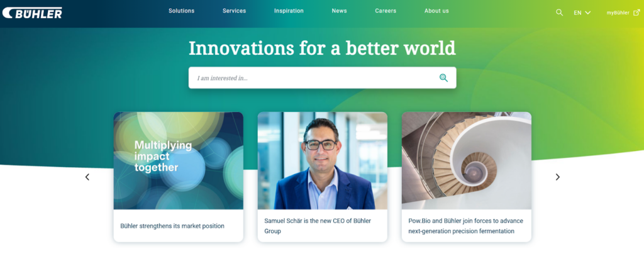The image size is (644, 261).
Task: Open the header search magnifier icon
Action: pos(559,13)
